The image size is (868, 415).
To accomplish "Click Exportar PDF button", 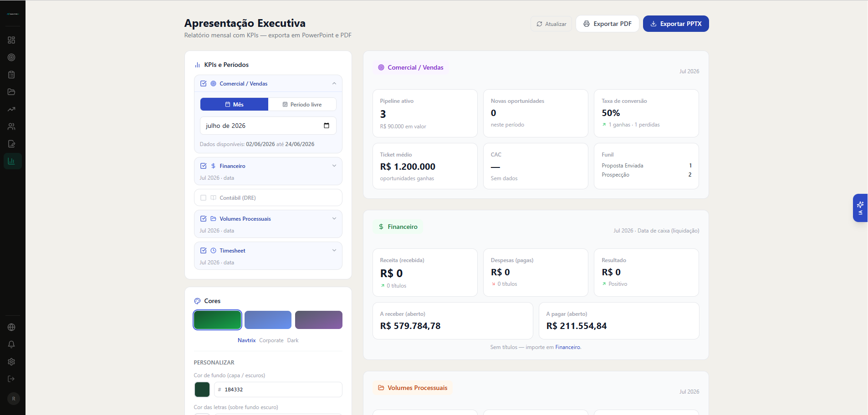I will [x=608, y=24].
